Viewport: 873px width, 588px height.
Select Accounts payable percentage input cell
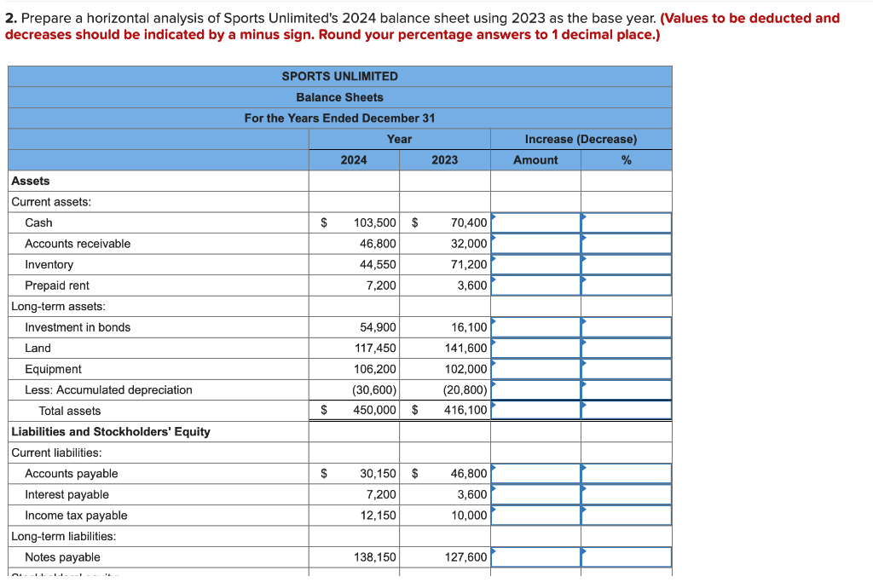[627, 474]
